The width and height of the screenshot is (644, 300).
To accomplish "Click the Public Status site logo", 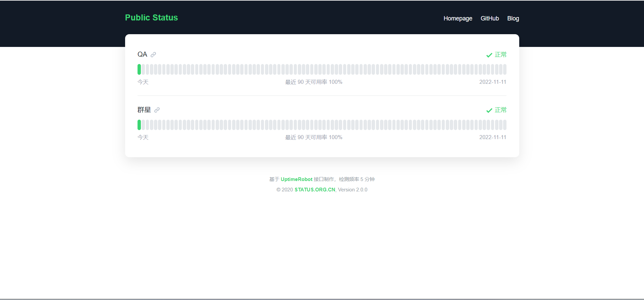I will [x=151, y=18].
